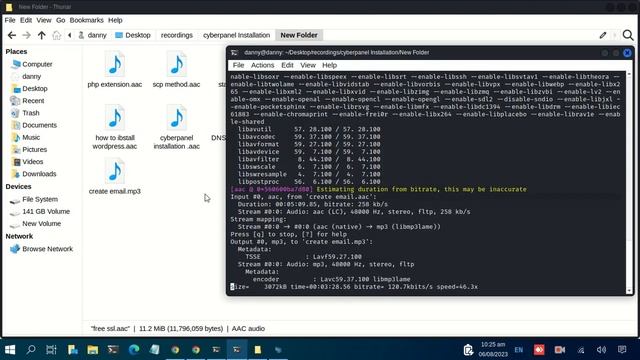Open Thunar File menu

pos(10,20)
